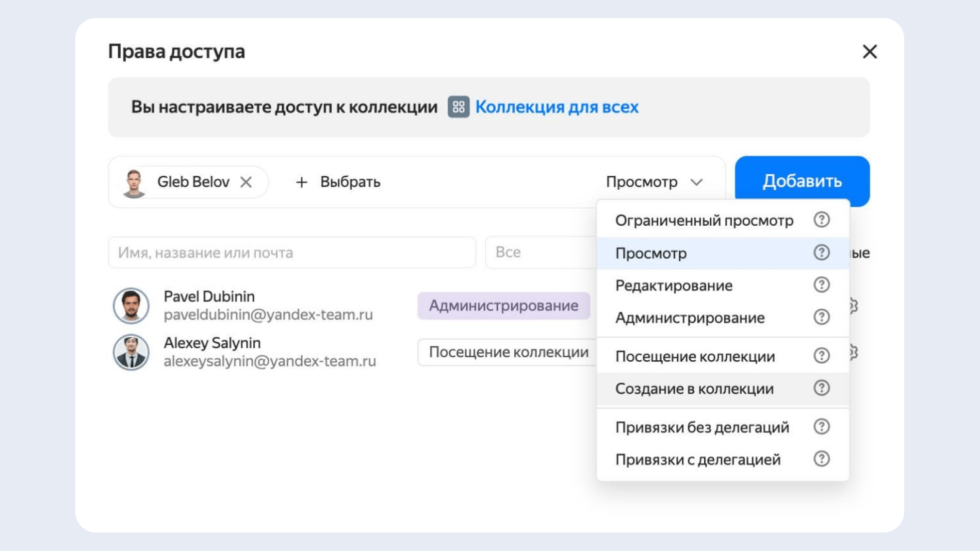Screen dimensions: 980x551
Task: Select Привязки с делегацией menu item
Action: click(x=723, y=459)
